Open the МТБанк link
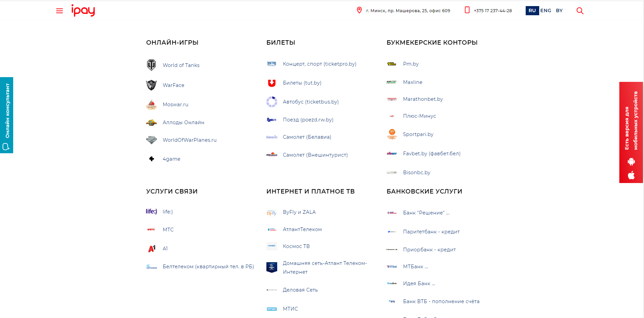This screenshot has height=318, width=644. pos(415,267)
